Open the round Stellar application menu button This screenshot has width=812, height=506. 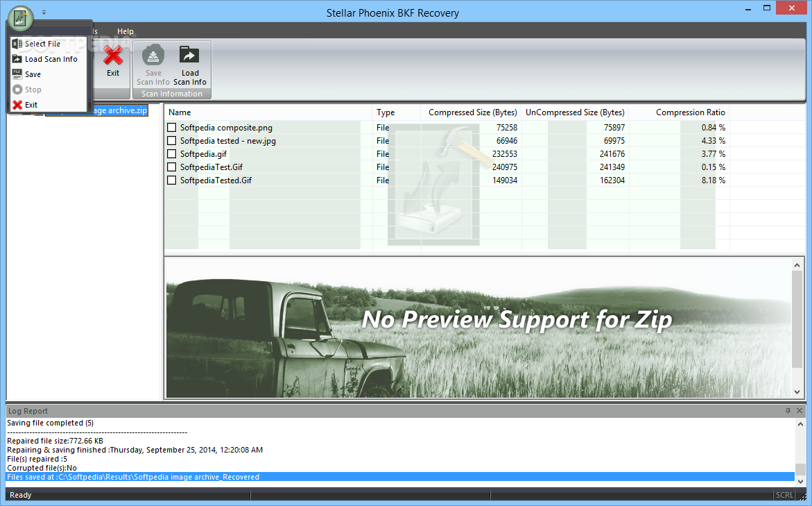pos(21,18)
